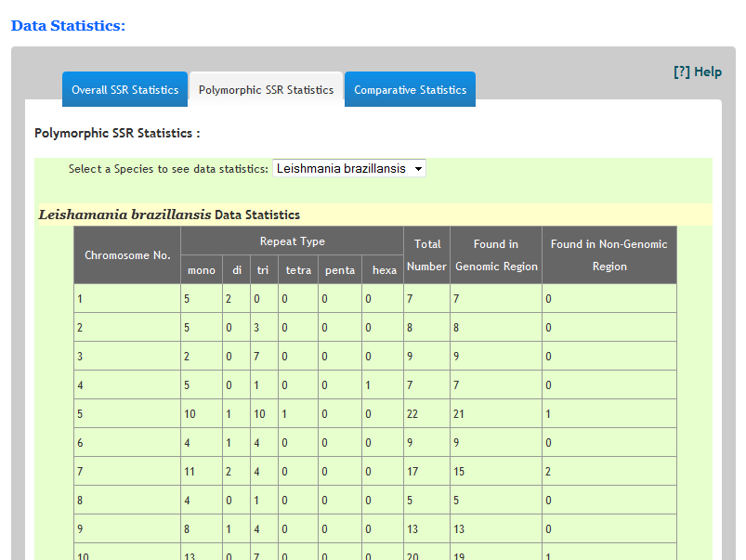Select the Polymorphic SSR Statistics tab
The height and width of the screenshot is (560, 746).
(266, 90)
